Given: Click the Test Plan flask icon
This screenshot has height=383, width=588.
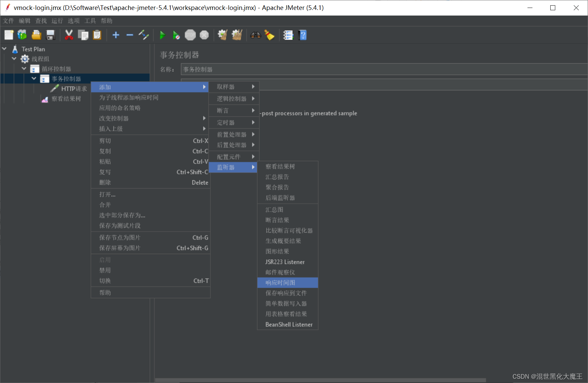Looking at the screenshot, I should (15, 49).
